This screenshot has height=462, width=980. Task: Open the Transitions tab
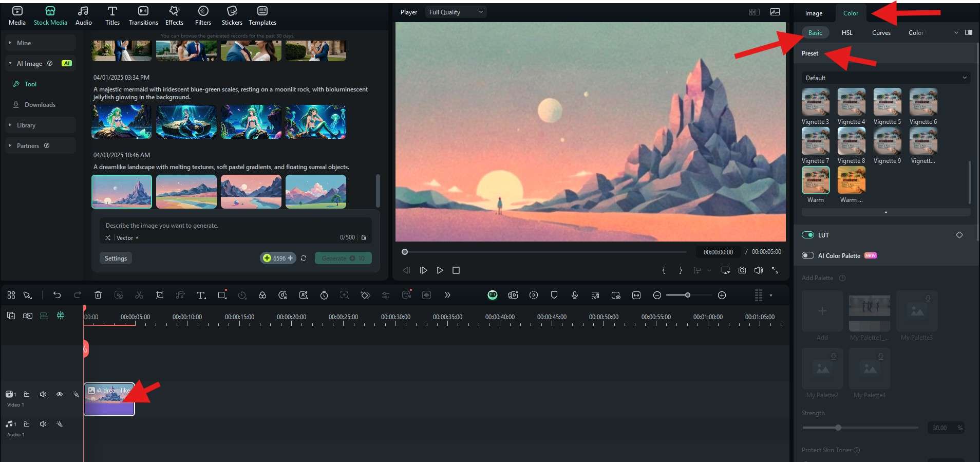pos(143,16)
